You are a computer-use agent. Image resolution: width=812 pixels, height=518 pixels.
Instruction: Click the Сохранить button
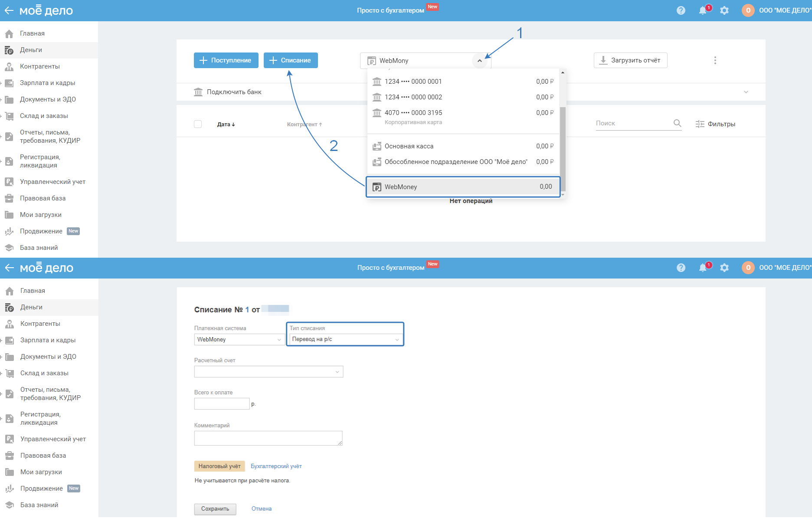[215, 509]
